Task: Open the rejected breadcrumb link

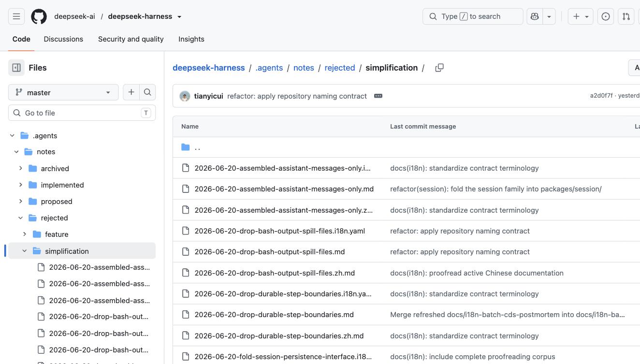Action: pos(340,68)
